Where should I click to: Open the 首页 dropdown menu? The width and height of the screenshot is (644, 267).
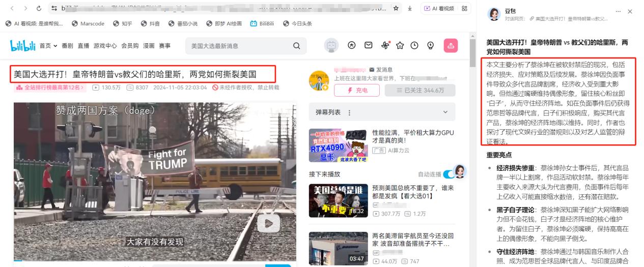click(48, 46)
